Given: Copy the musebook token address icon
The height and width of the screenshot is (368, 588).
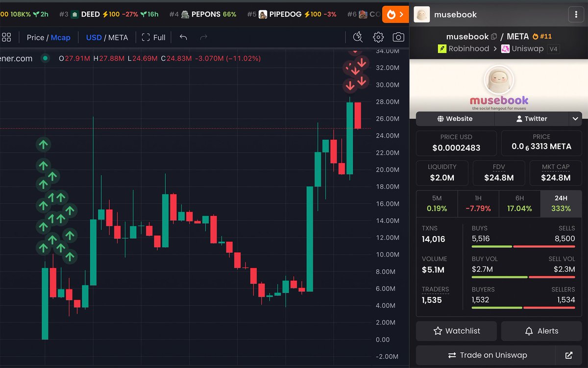Looking at the screenshot, I should pyautogui.click(x=494, y=36).
